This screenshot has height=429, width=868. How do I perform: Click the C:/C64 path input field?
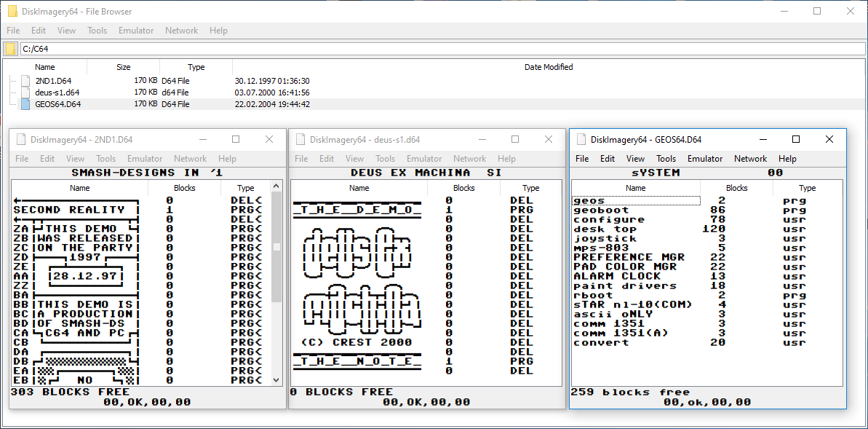[x=437, y=49]
